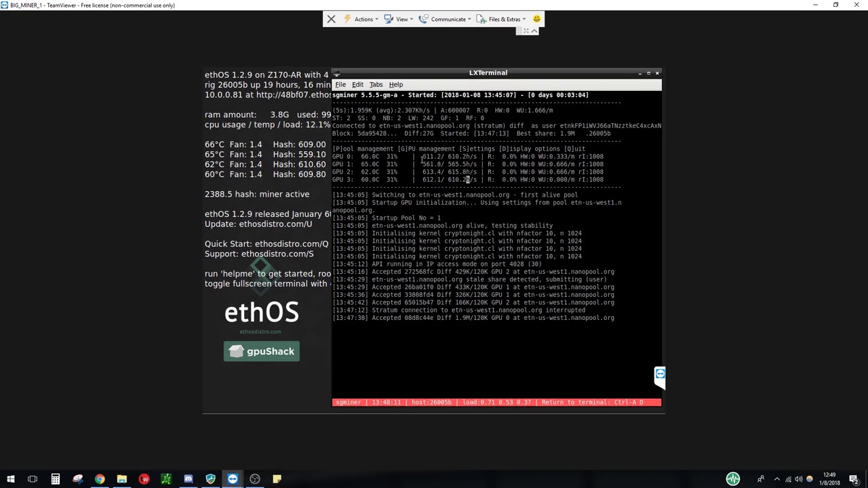The image size is (868, 488).
Task: Click the GPU 3 row in sgminer
Action: (468, 180)
